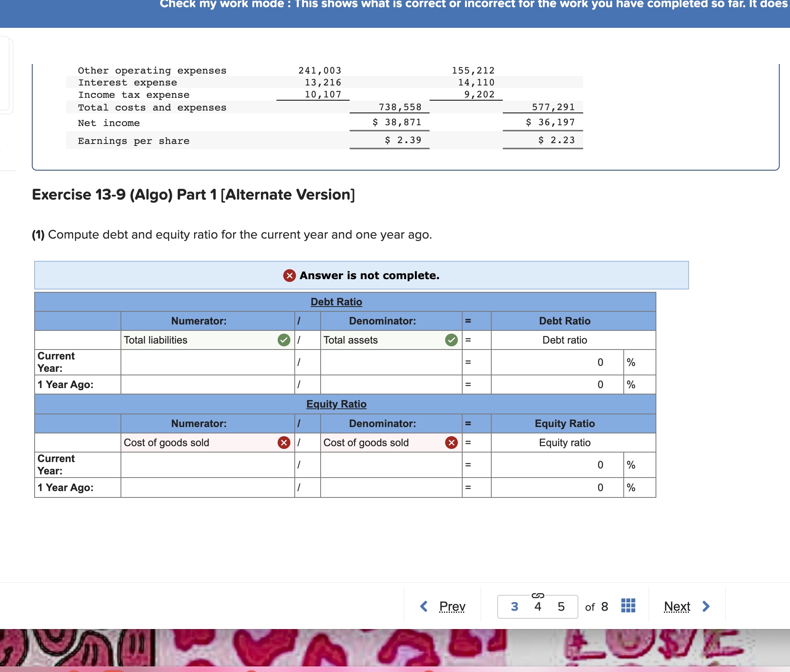Open the Equity Ratio denominator dropdown

click(x=382, y=443)
